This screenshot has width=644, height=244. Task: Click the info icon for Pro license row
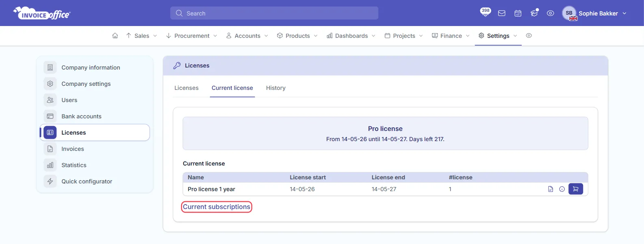562,189
